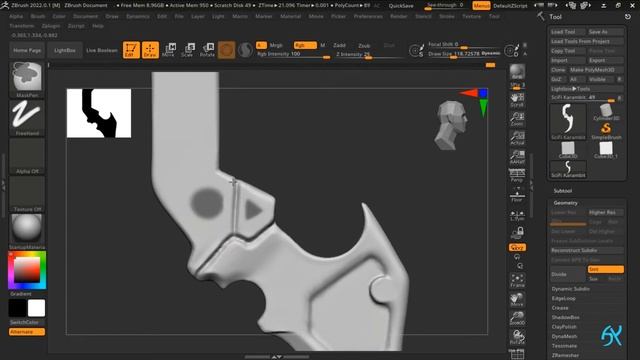Click the Frame view icon
640x360 pixels.
pyautogui.click(x=517, y=280)
